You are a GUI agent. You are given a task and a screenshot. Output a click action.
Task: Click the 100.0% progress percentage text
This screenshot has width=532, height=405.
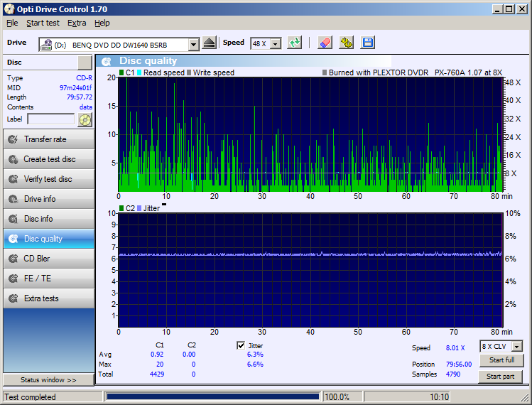click(x=337, y=397)
